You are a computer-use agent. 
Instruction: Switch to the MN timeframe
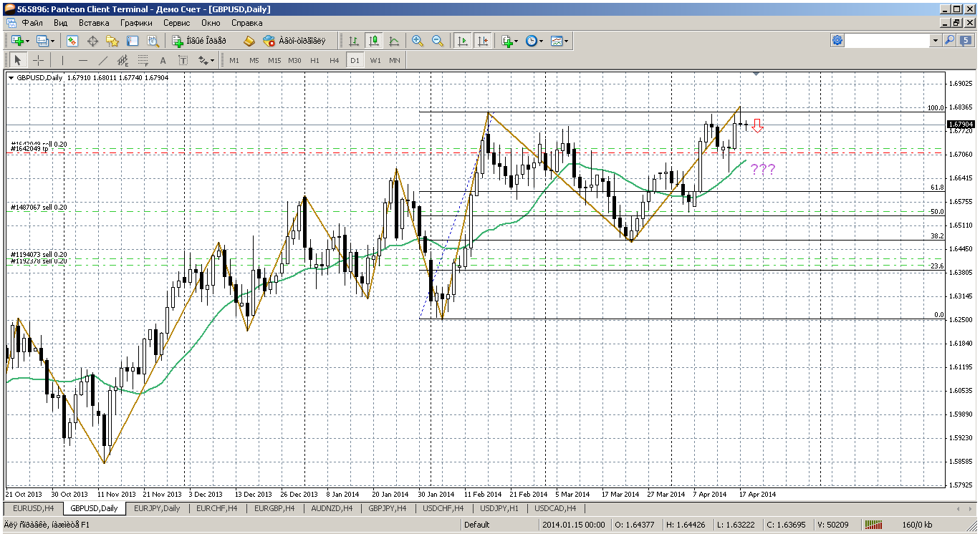click(395, 60)
